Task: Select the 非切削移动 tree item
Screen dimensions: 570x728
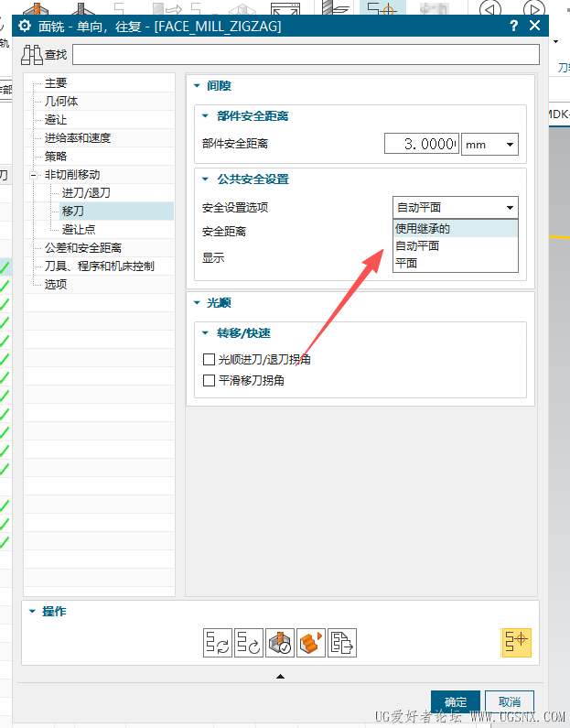Action: [x=72, y=175]
